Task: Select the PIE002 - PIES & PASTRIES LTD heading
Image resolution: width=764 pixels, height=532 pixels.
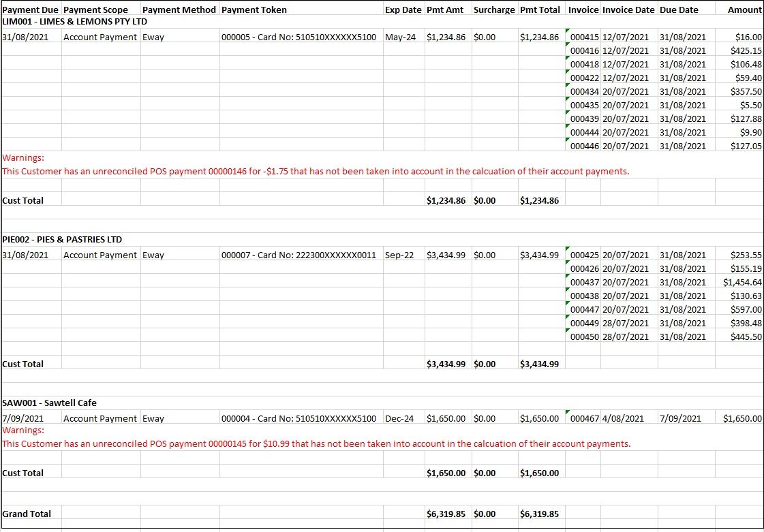Action: point(62,239)
